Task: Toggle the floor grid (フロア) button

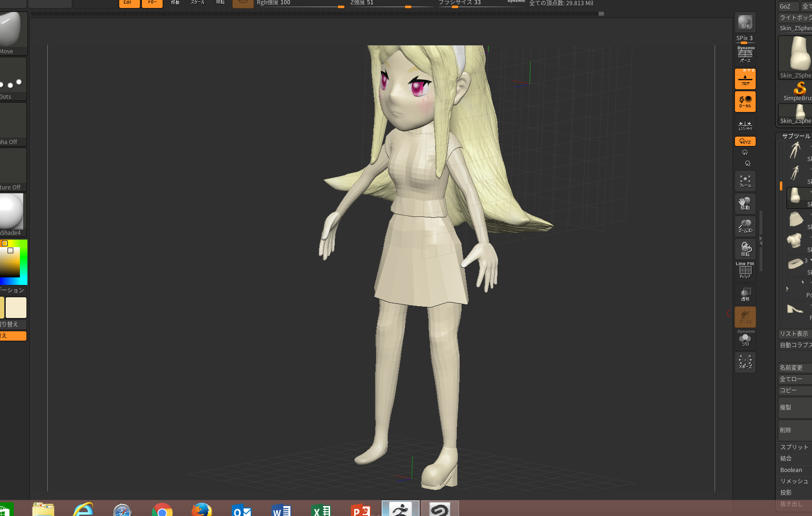Action: [745, 78]
